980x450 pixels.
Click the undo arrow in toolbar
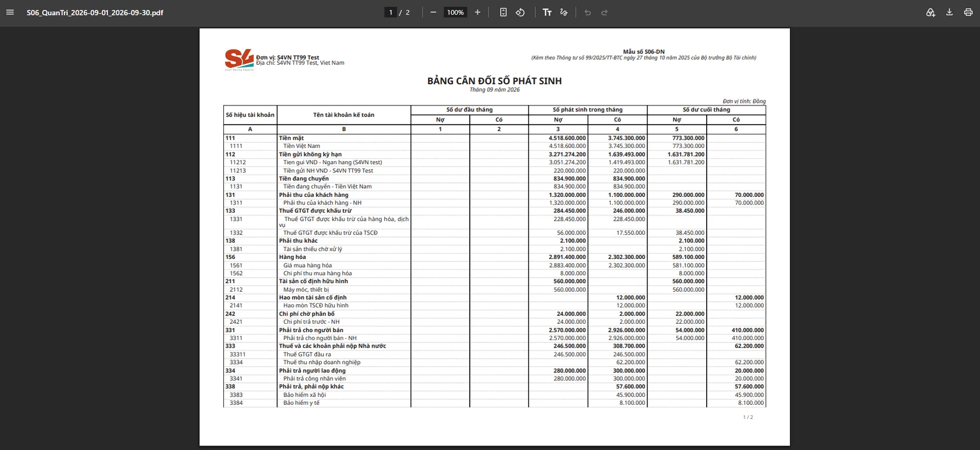(x=587, y=13)
